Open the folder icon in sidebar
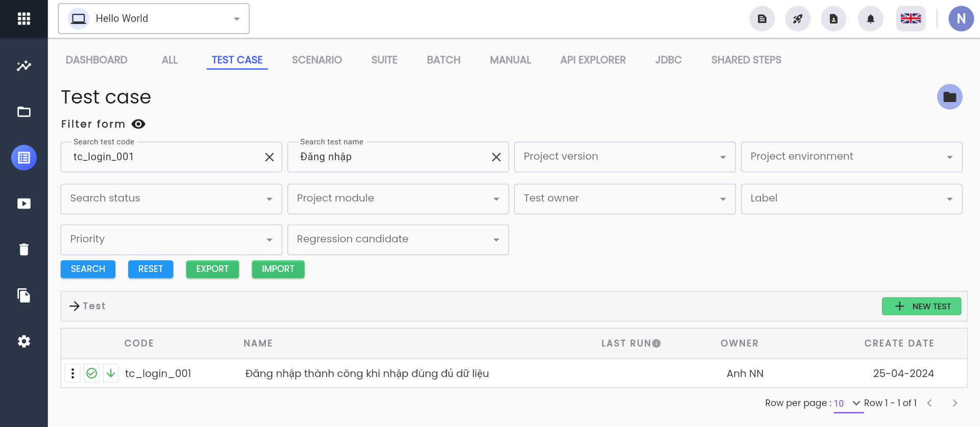Image resolution: width=980 pixels, height=427 pixels. click(24, 112)
